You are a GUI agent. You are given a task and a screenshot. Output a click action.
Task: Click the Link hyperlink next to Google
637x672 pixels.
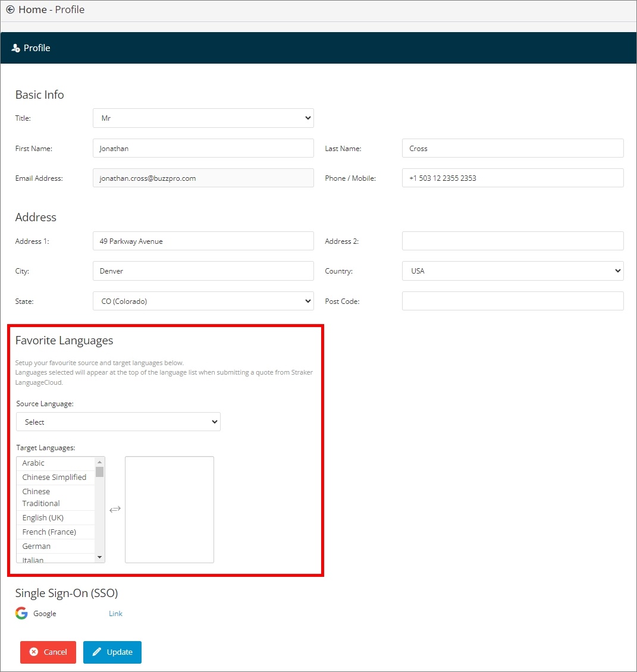pyautogui.click(x=115, y=613)
